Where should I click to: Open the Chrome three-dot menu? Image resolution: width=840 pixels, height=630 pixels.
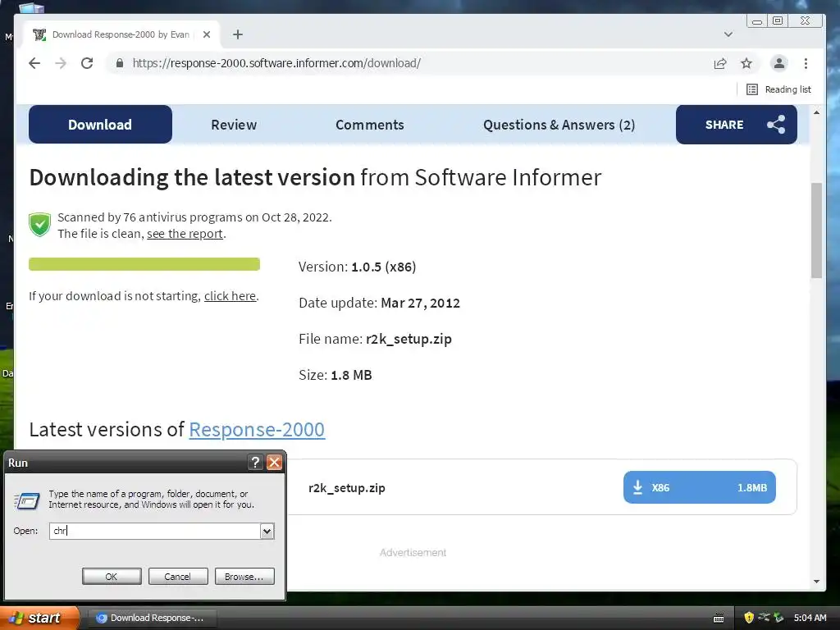806,64
